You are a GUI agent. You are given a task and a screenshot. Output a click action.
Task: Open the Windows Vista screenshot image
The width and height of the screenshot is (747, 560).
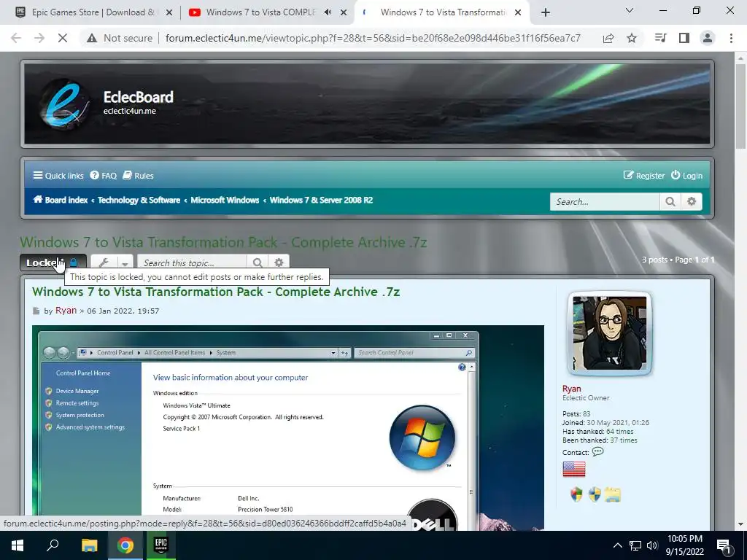tap(287, 427)
